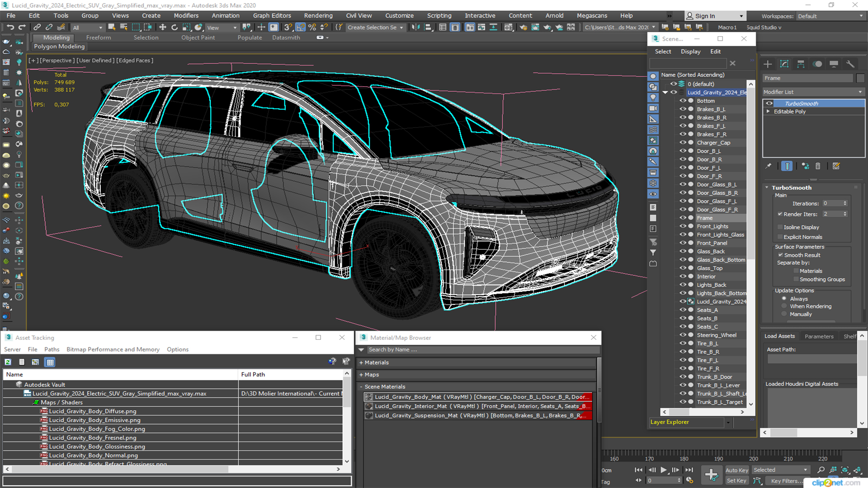Open Bitmap Performance and Memory menu
This screenshot has height=488, width=868.
pyautogui.click(x=113, y=349)
